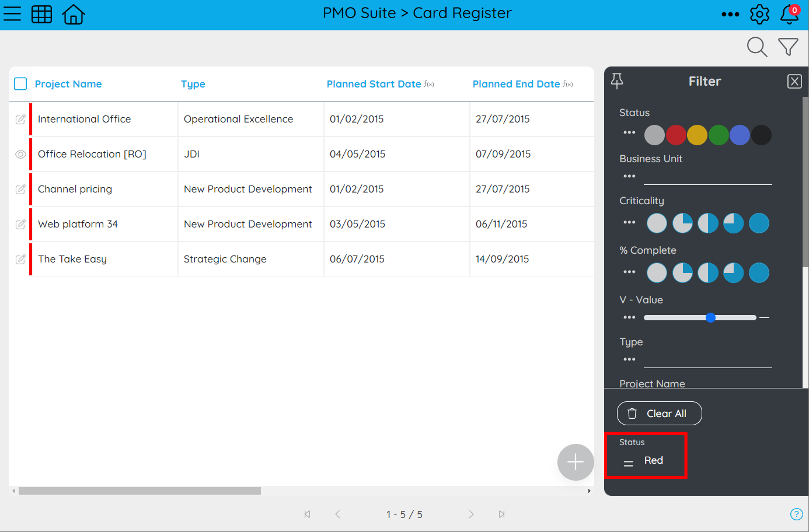View the Office Relocation [RO] record
Image resolution: width=809 pixels, height=532 pixels.
click(x=20, y=154)
